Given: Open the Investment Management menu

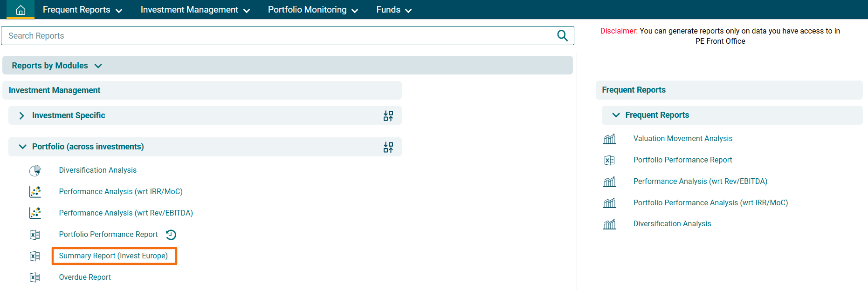Looking at the screenshot, I should point(195,10).
